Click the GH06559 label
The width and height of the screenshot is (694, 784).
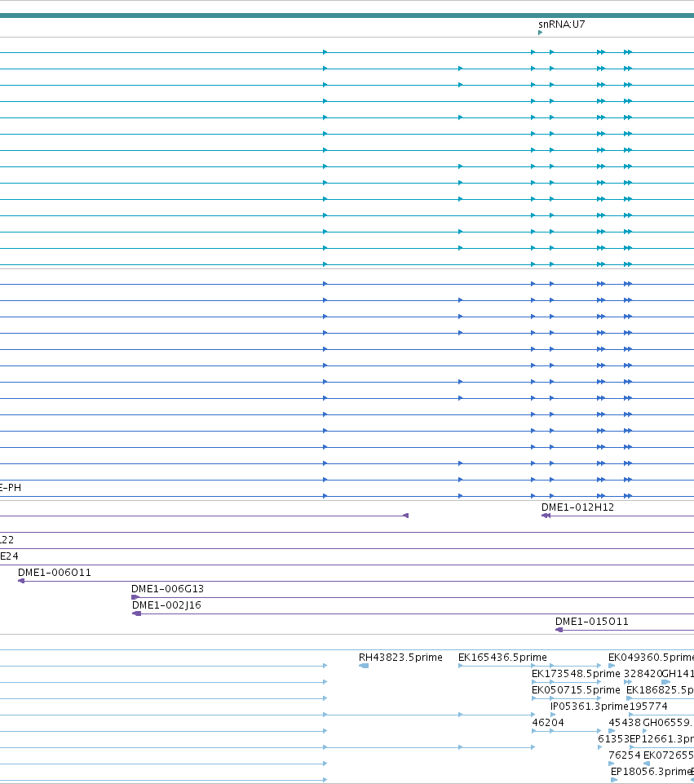[668, 723]
